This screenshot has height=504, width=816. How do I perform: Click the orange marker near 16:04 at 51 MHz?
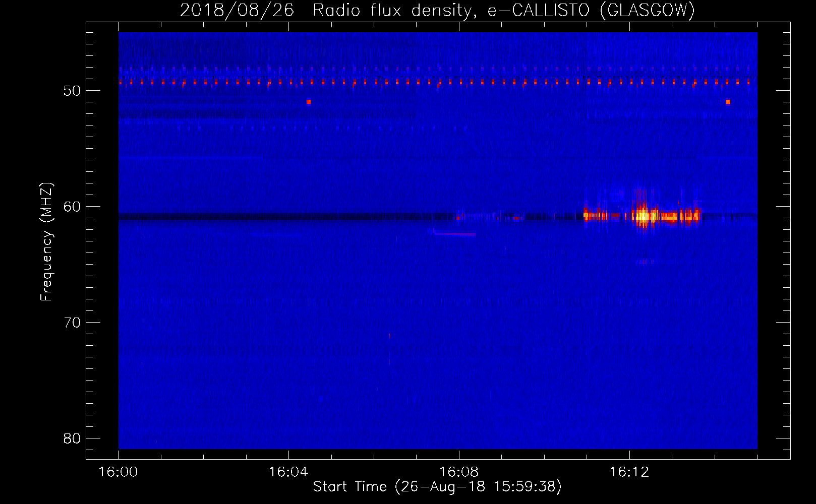point(309,102)
